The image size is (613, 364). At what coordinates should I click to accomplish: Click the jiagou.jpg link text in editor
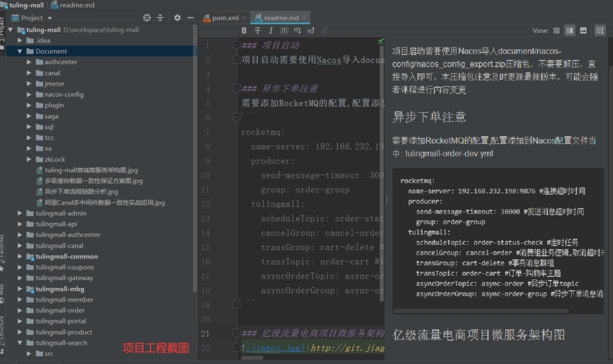click(x=275, y=348)
